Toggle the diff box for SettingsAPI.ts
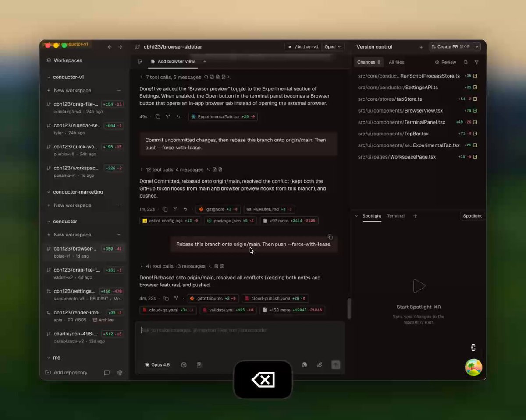526x420 pixels. pyautogui.click(x=475, y=88)
